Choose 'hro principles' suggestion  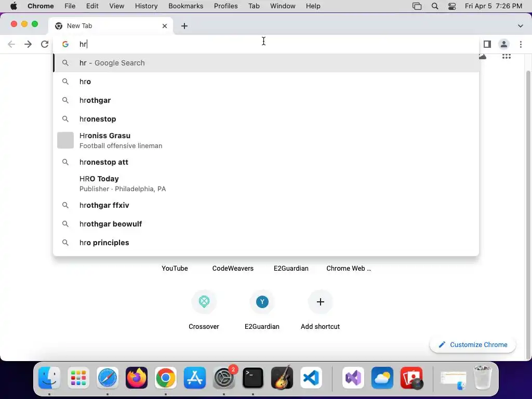pos(266,242)
